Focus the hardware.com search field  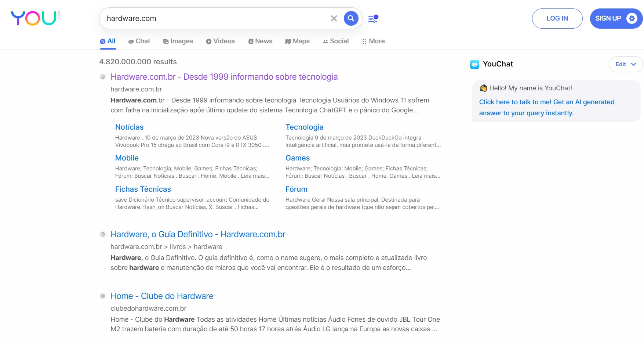point(217,18)
